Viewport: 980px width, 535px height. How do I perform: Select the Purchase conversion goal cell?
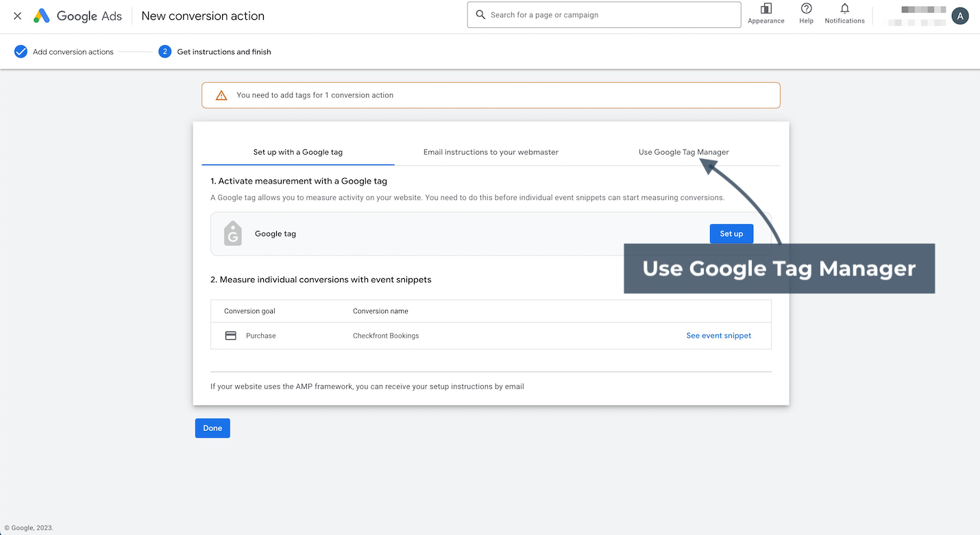click(x=261, y=336)
